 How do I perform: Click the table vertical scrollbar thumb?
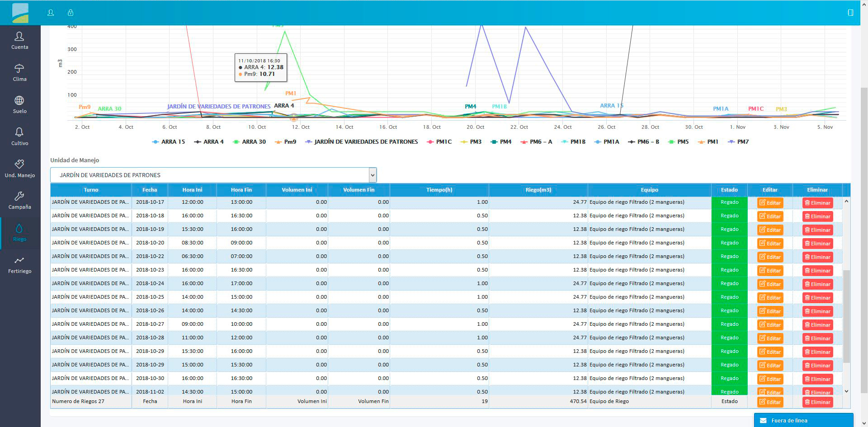click(x=846, y=316)
